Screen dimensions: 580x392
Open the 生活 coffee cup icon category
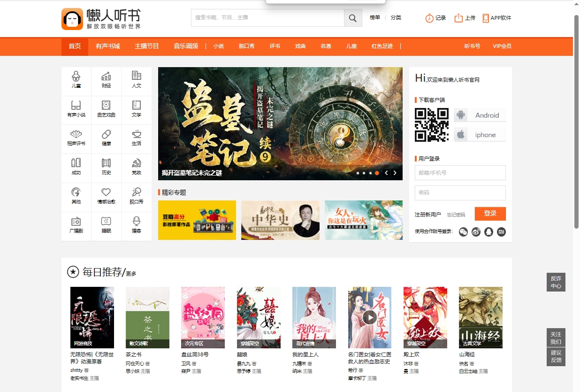pyautogui.click(x=137, y=138)
